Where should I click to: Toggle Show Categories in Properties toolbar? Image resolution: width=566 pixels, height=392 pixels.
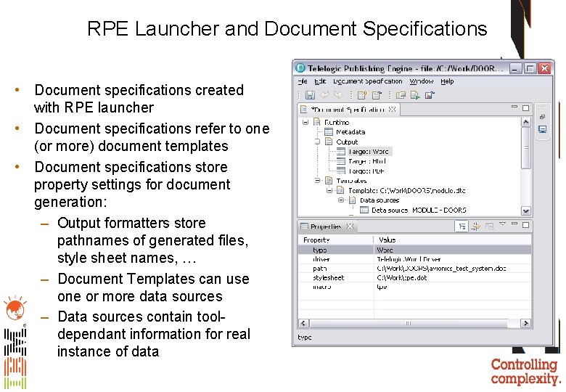point(462,226)
